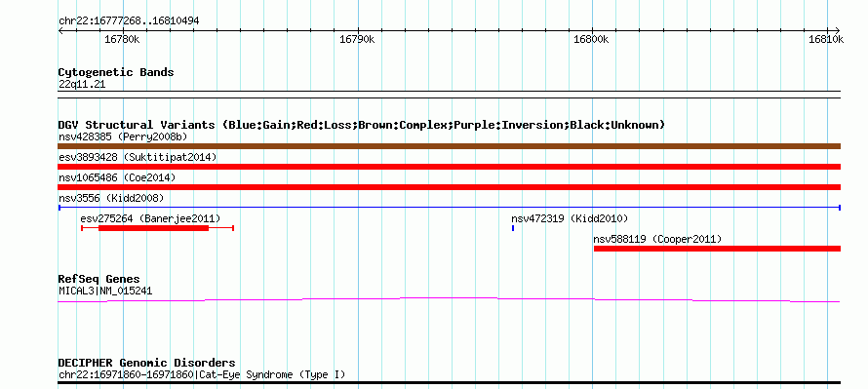Open the nsv428385 (Perry2008b) label
The width and height of the screenshot is (868, 389).
(123, 136)
